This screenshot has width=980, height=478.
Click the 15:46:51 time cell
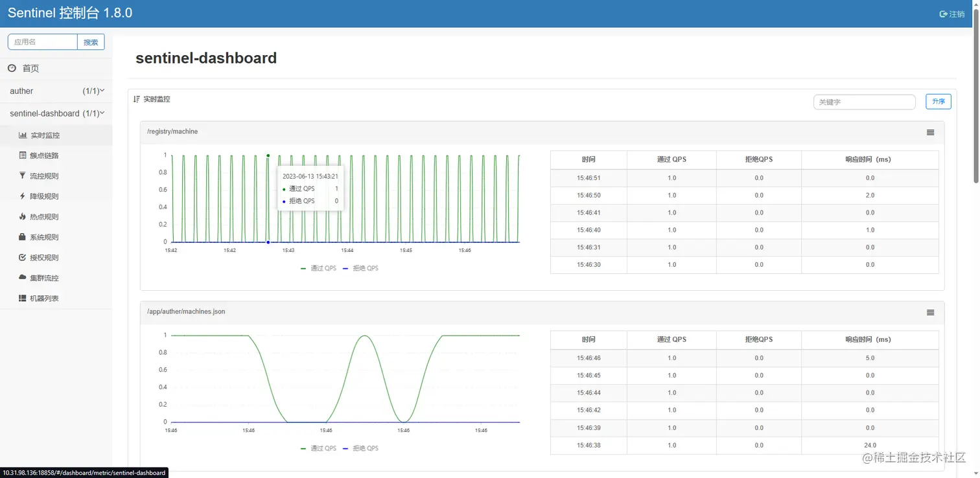pos(589,177)
